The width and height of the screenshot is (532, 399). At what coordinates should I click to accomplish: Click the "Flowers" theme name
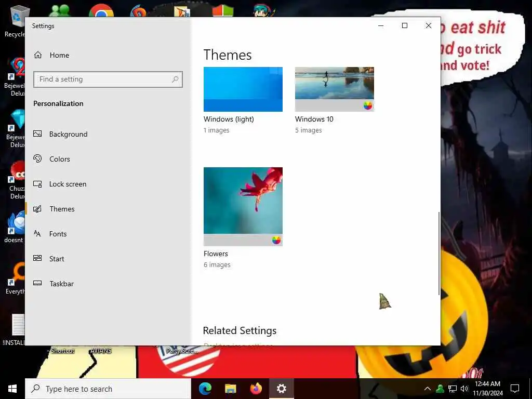tap(216, 254)
